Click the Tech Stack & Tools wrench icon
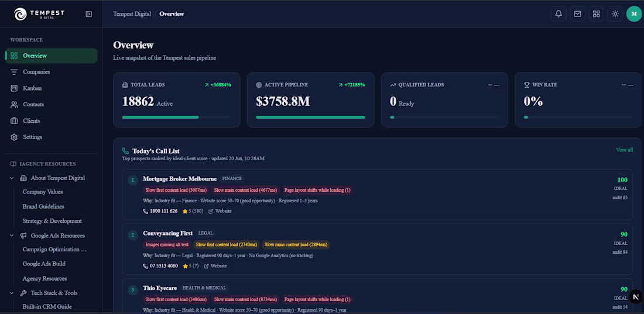The height and width of the screenshot is (314, 644). [x=23, y=293]
